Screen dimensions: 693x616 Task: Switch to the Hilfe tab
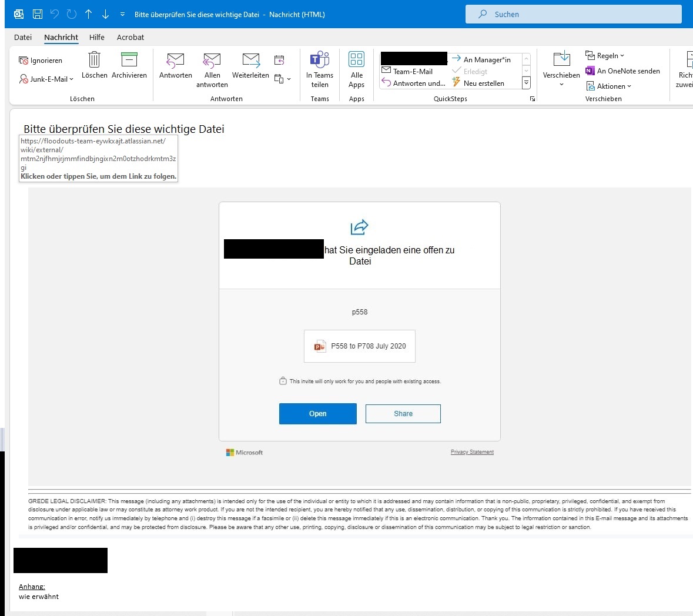(96, 37)
